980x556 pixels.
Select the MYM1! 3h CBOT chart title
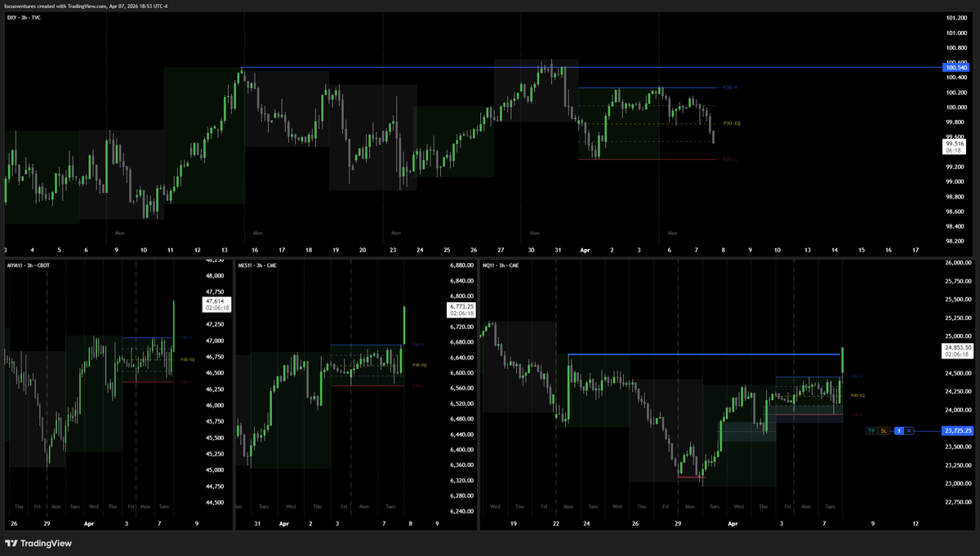pyautogui.click(x=29, y=265)
